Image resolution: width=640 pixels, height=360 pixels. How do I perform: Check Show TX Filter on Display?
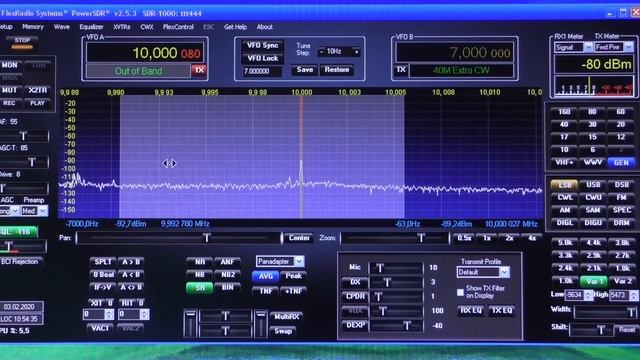coord(460,292)
